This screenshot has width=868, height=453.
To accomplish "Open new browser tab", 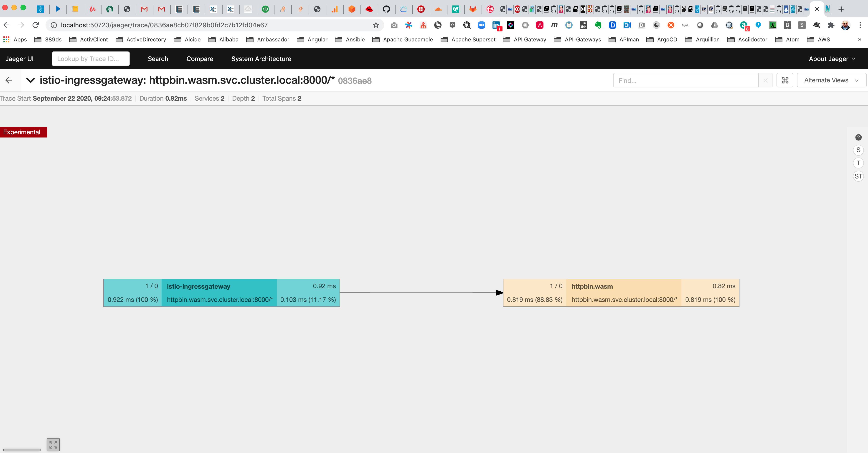I will pyautogui.click(x=841, y=9).
